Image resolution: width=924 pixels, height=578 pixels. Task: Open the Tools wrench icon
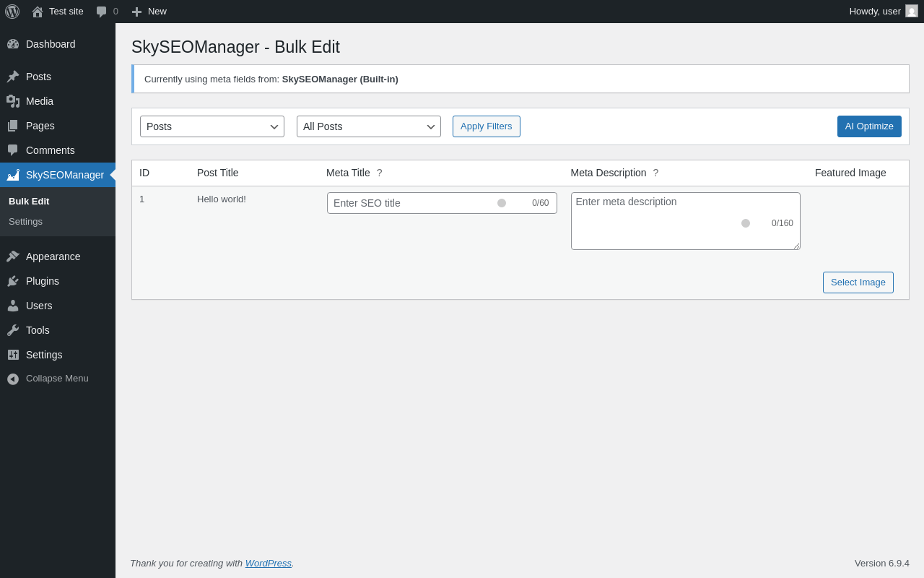13,330
